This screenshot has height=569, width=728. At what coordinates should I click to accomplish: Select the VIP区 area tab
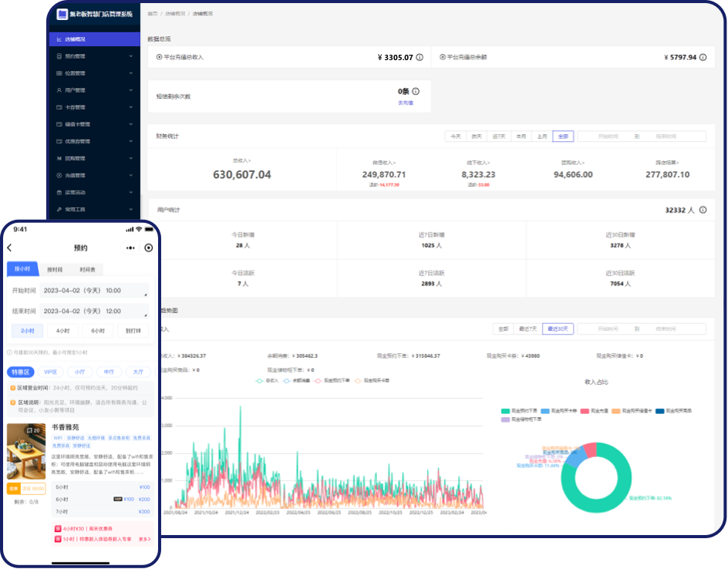tap(50, 372)
